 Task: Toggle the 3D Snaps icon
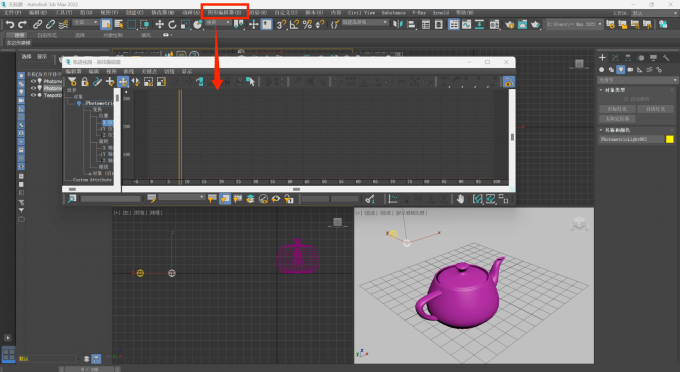tap(281, 24)
